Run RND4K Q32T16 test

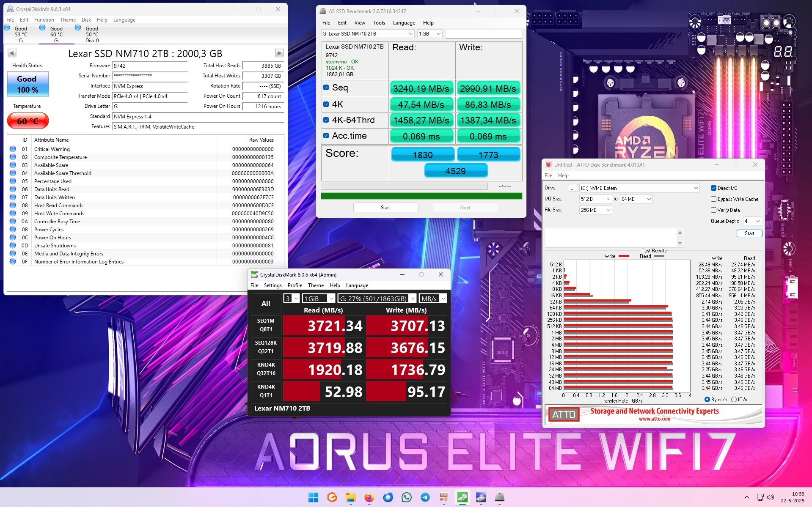pyautogui.click(x=266, y=369)
